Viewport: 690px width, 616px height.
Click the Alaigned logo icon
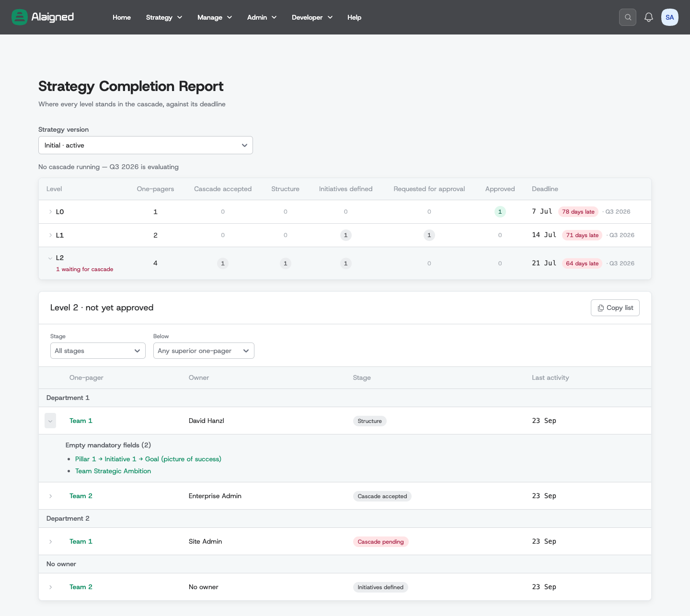(x=20, y=17)
